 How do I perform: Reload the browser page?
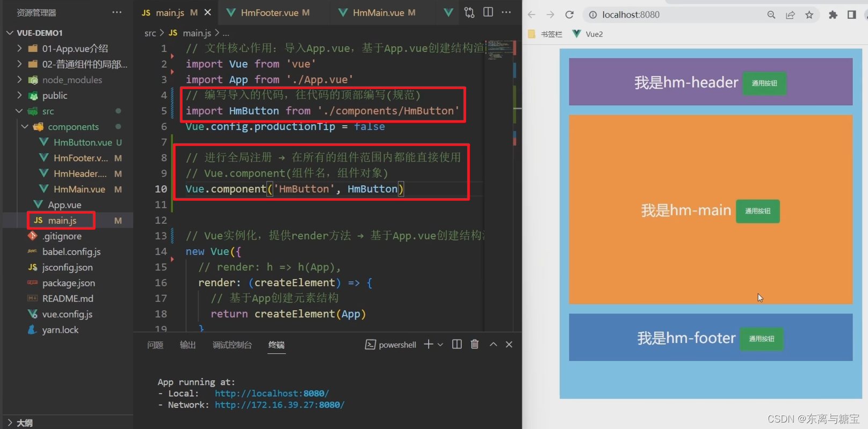[569, 14]
